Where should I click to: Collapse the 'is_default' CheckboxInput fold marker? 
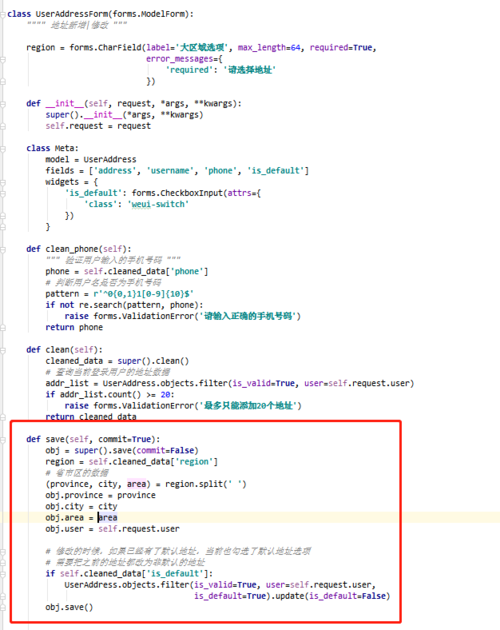pos(3,194)
